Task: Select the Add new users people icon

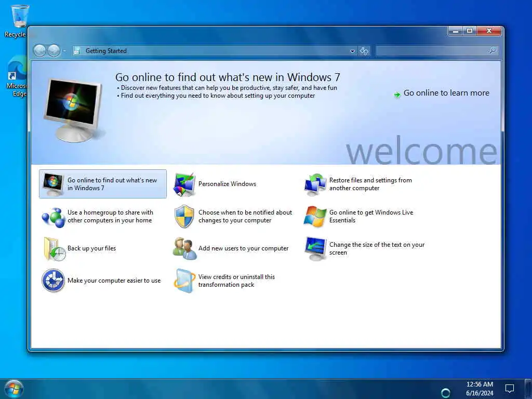Action: [x=184, y=249]
